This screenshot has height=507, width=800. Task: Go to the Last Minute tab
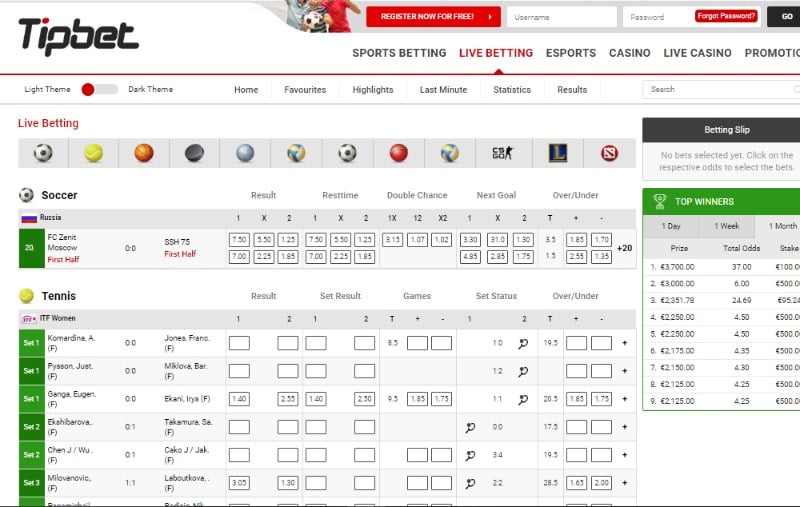click(x=443, y=90)
